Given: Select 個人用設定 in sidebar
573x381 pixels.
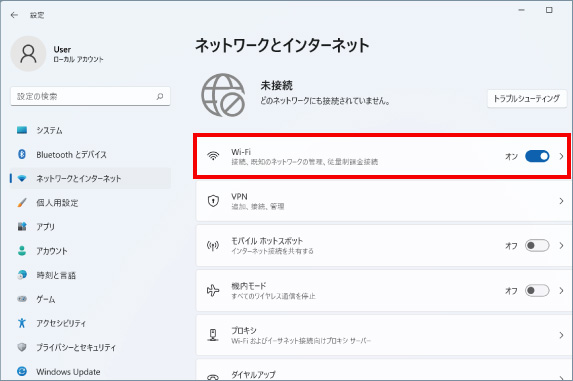Looking at the screenshot, I should [91, 203].
